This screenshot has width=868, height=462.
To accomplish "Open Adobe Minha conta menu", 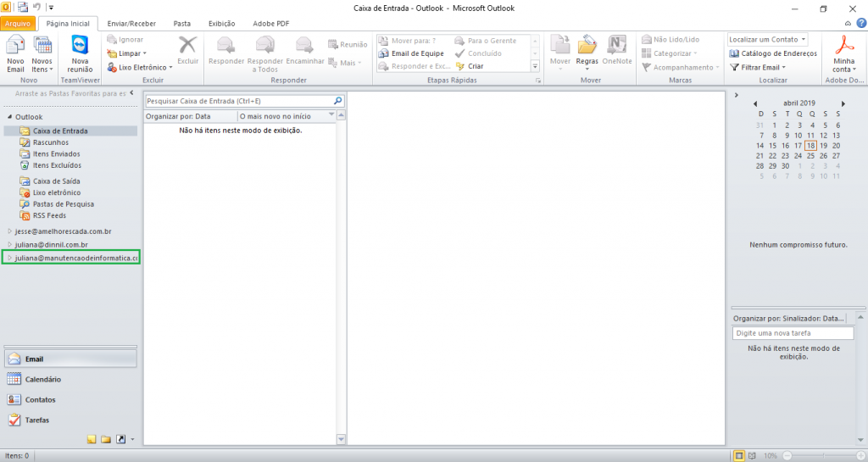I will [844, 54].
